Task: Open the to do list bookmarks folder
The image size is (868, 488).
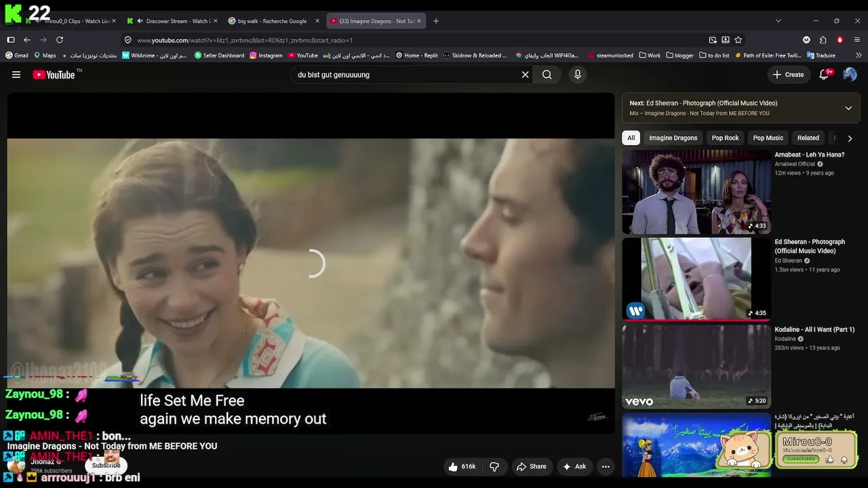Action: point(714,56)
